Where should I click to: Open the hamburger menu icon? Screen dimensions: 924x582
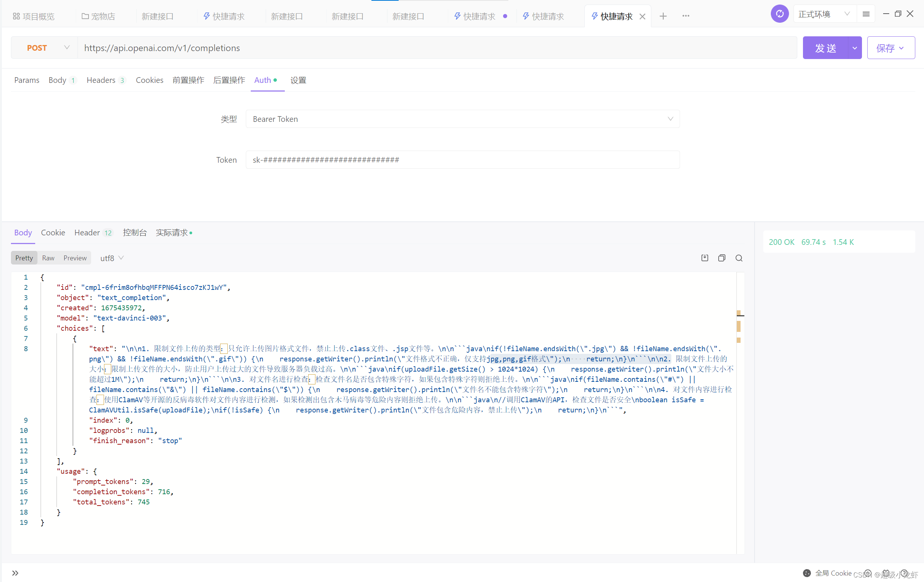pos(866,14)
